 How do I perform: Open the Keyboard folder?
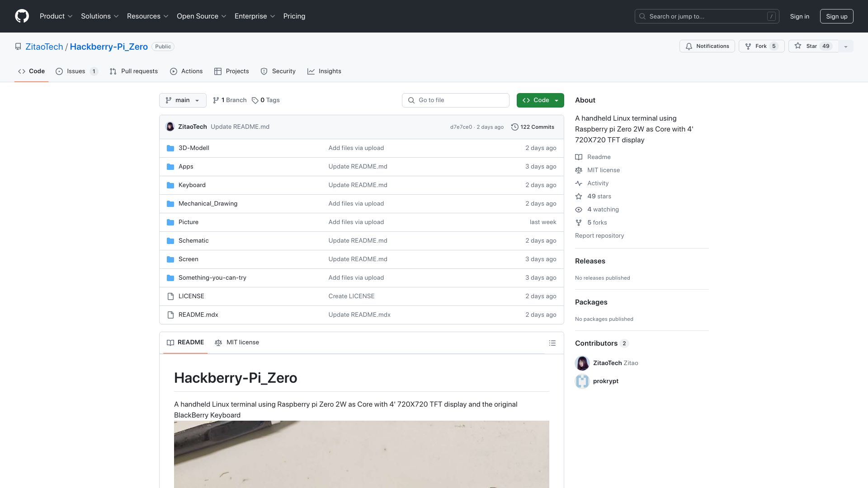(x=192, y=185)
